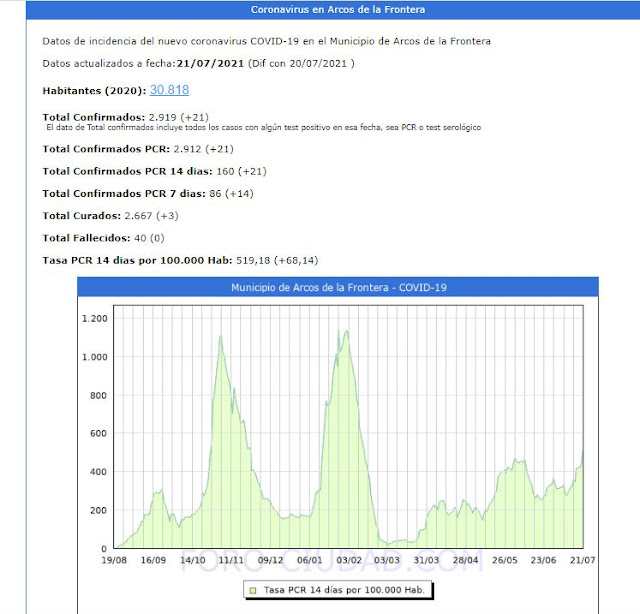Click the 600 y-axis label

click(98, 433)
